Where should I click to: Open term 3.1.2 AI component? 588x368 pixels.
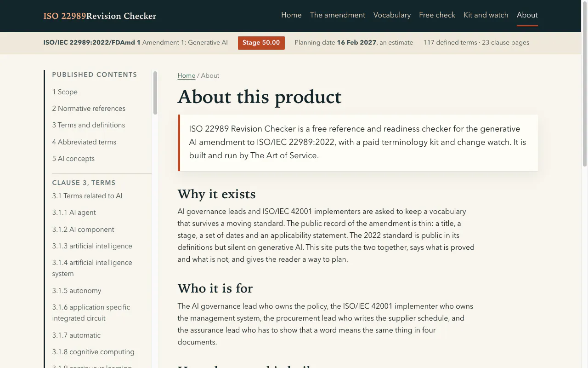pyautogui.click(x=83, y=230)
